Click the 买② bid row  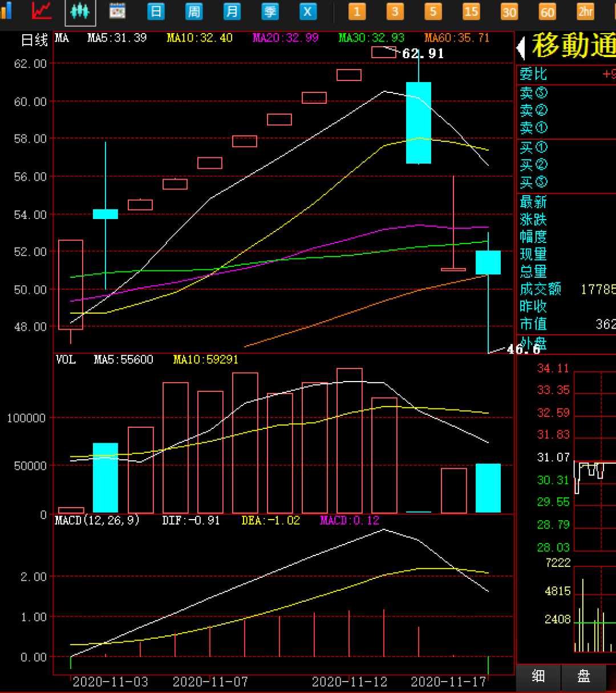pos(566,165)
